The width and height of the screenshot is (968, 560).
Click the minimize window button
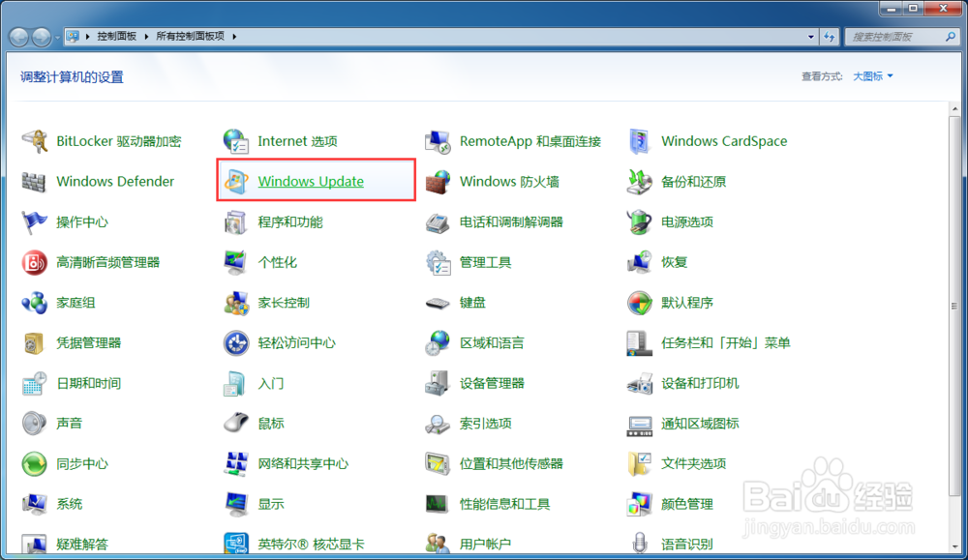pos(891,9)
